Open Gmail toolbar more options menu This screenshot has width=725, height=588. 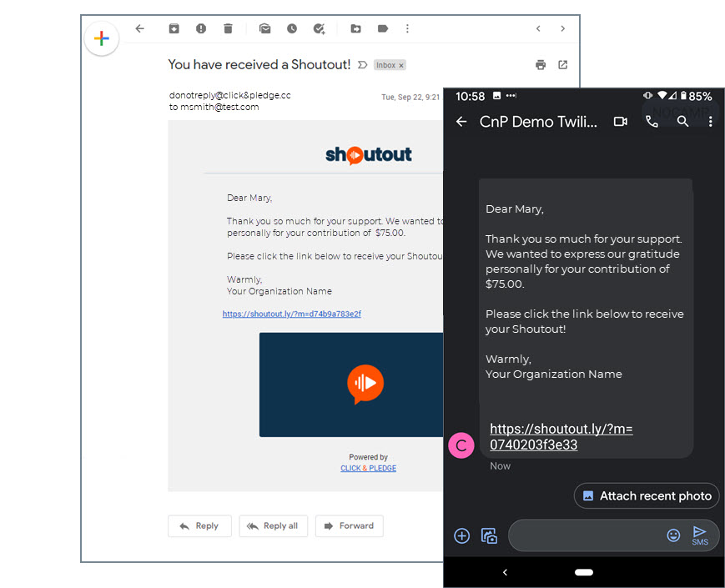[407, 28]
